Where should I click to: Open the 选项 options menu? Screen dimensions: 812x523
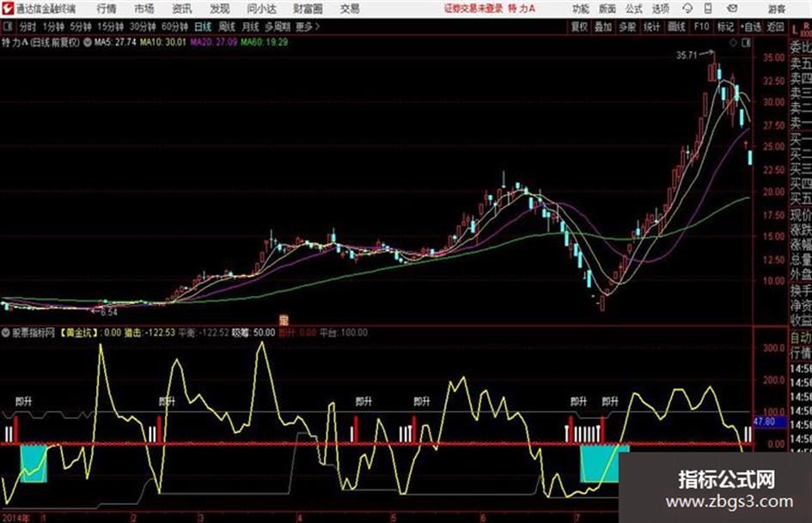coord(660,9)
